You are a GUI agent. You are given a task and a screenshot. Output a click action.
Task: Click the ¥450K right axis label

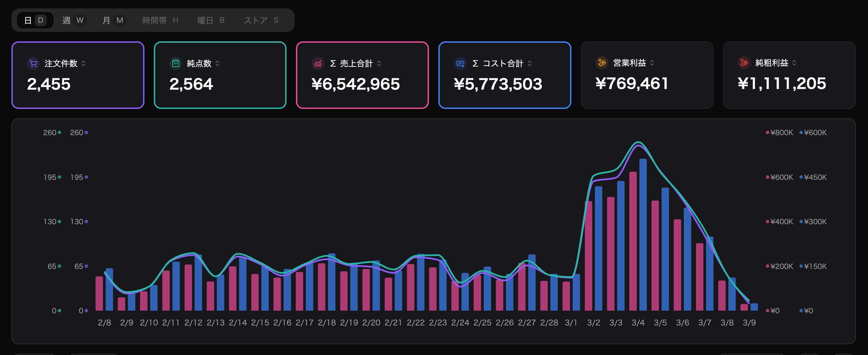[x=815, y=177]
